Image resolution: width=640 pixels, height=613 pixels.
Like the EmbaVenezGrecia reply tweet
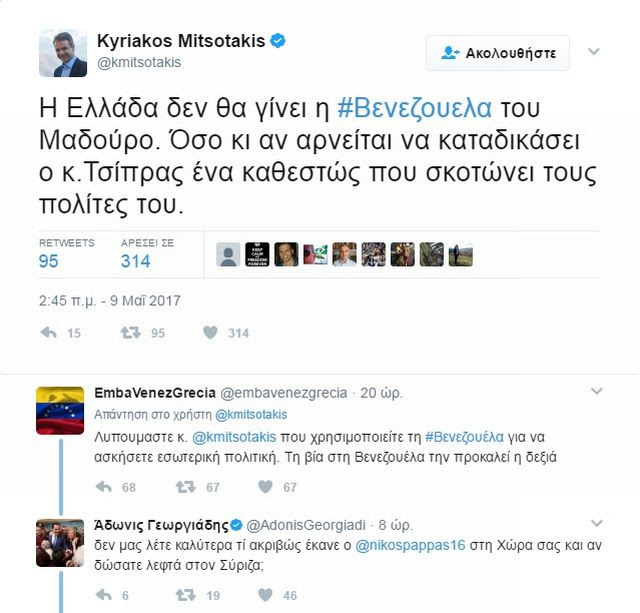tap(265, 486)
